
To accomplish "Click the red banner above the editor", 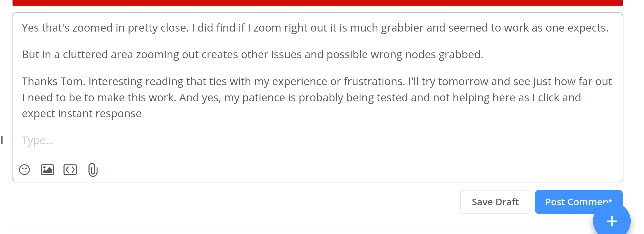I will [318, 3].
